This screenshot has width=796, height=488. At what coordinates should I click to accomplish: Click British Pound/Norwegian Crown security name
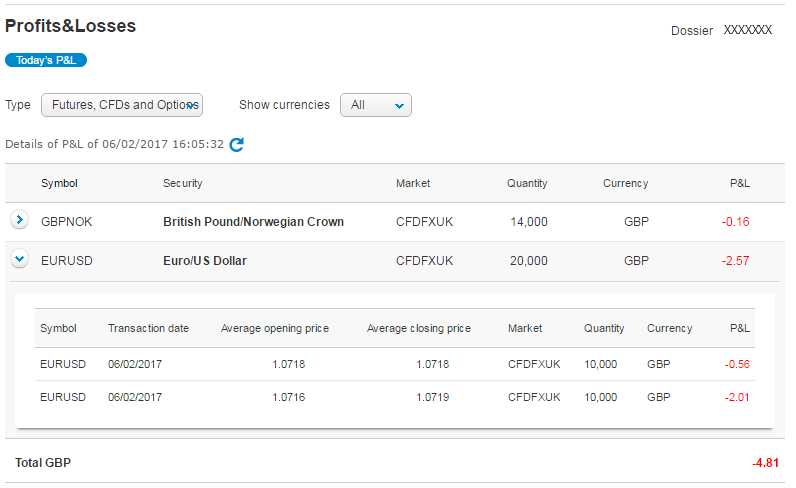(x=253, y=222)
